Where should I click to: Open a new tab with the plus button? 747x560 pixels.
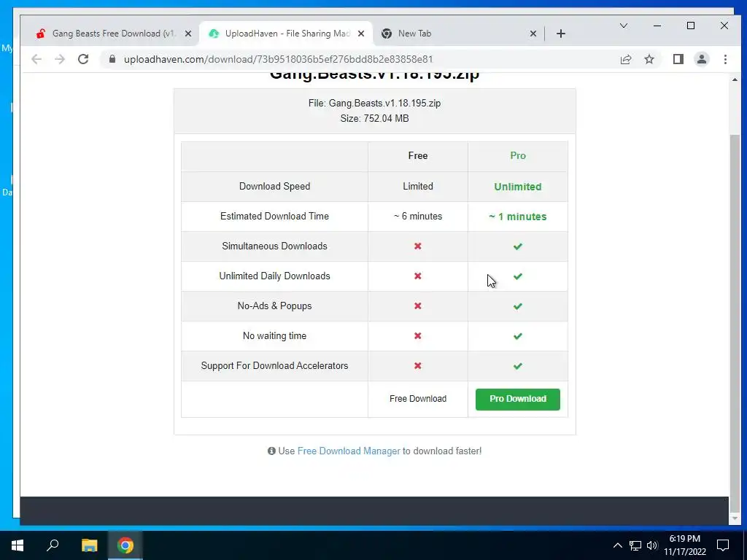point(561,34)
